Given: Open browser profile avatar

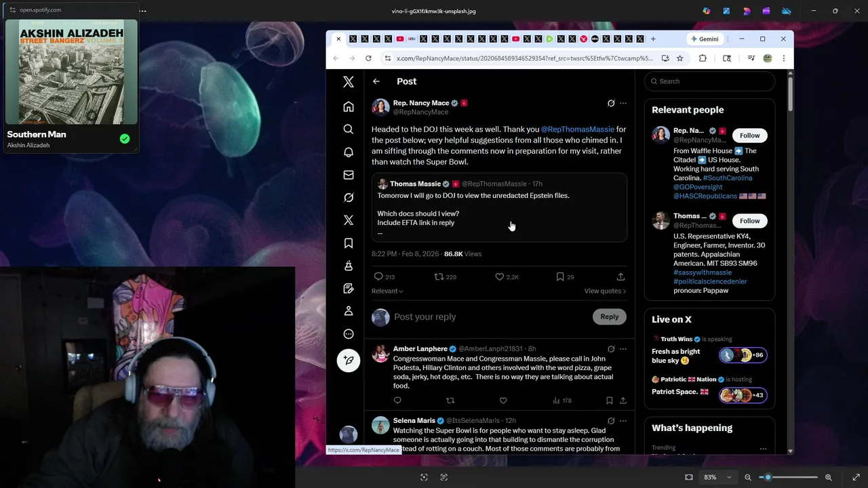Looking at the screenshot, I should (x=768, y=58).
